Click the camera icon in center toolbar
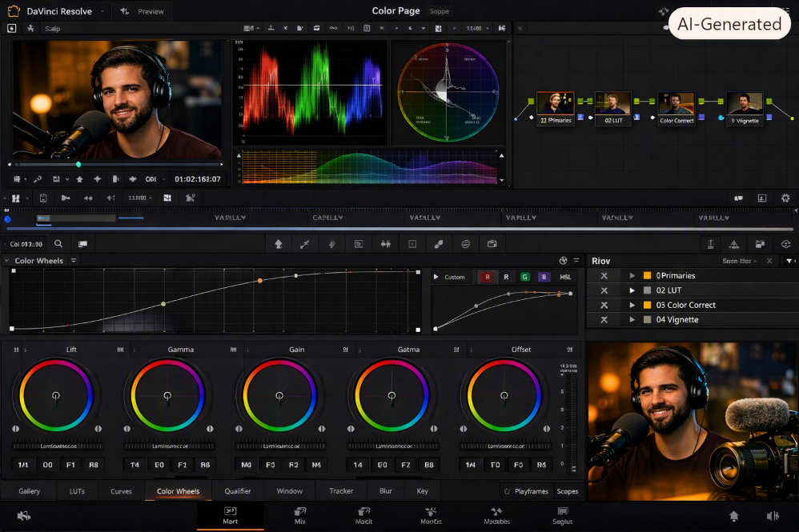This screenshot has height=532, width=799. pyautogui.click(x=492, y=244)
